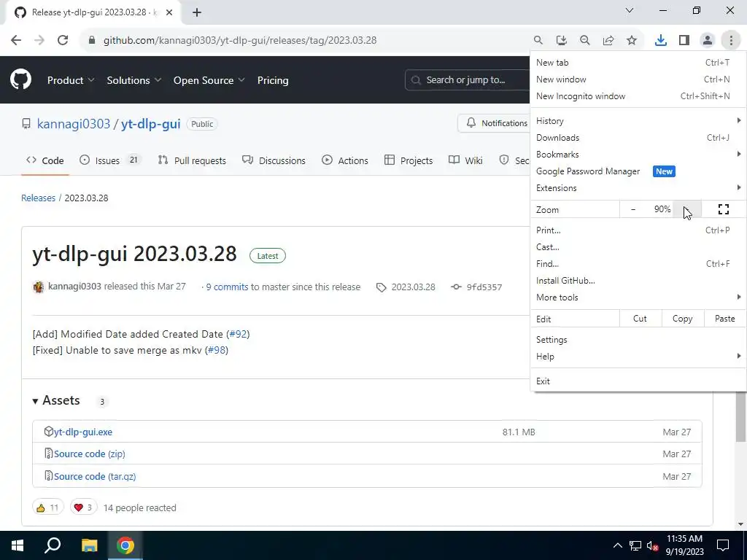Open the notification center icon
The height and width of the screenshot is (560, 747).
(723, 545)
